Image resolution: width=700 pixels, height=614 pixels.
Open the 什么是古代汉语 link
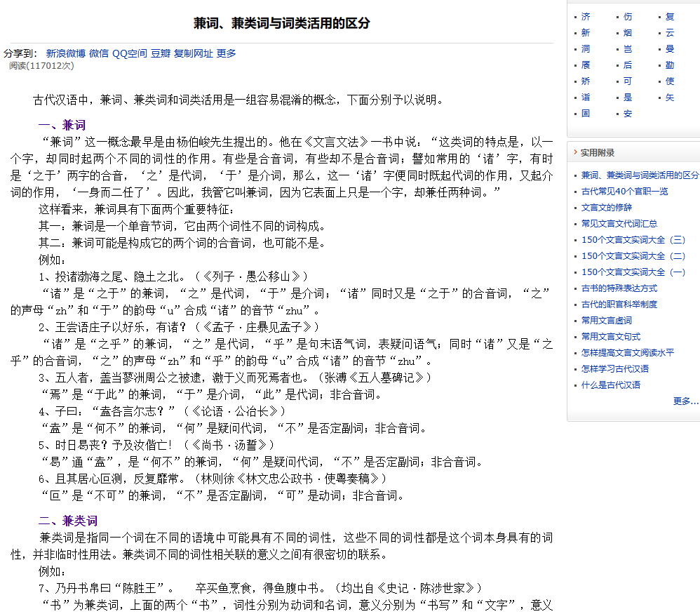coord(611,385)
